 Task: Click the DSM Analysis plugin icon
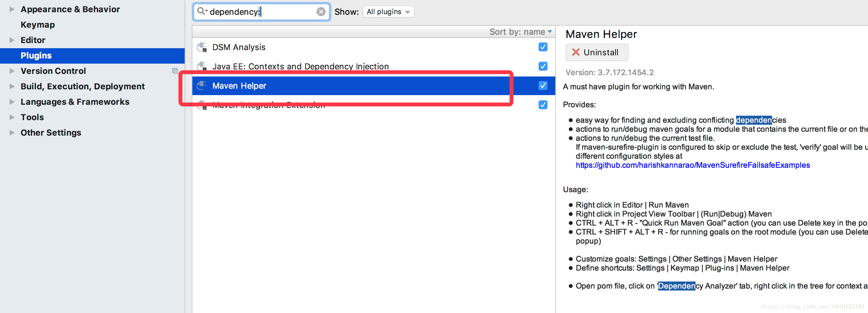point(202,47)
